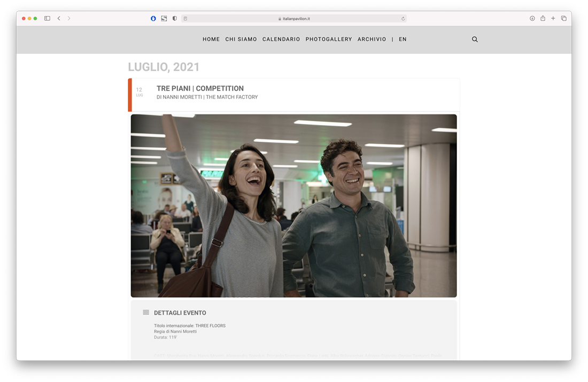Click the LUGLIO, 2021 month heading
The height and width of the screenshot is (382, 588).
[164, 67]
